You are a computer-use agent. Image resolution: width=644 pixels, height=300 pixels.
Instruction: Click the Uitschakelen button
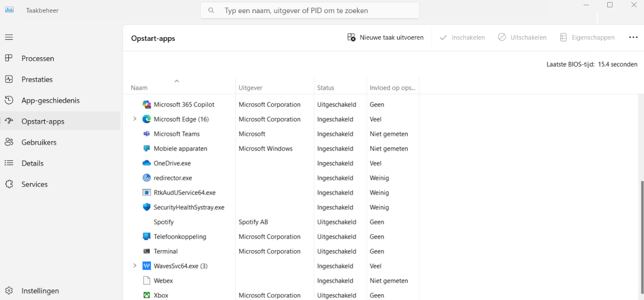(x=522, y=37)
